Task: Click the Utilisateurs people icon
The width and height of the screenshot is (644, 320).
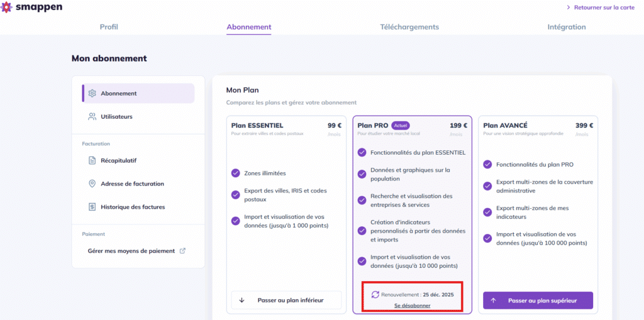Action: coord(92,116)
